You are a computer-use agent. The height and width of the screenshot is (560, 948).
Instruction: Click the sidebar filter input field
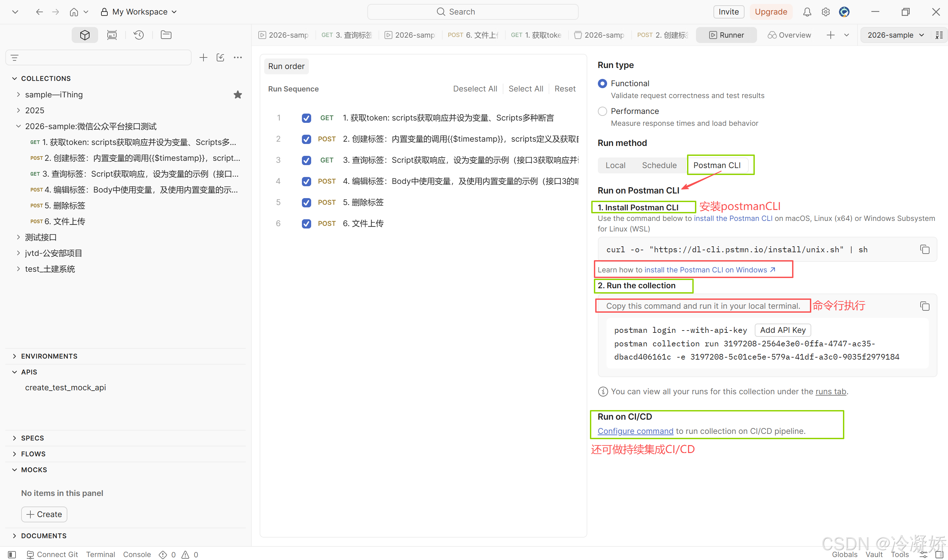[98, 58]
